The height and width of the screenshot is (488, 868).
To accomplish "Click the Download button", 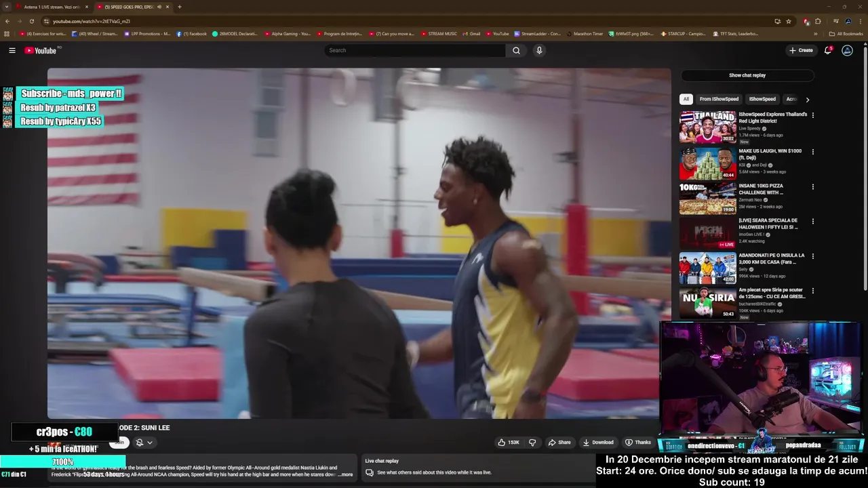I will click(x=597, y=443).
